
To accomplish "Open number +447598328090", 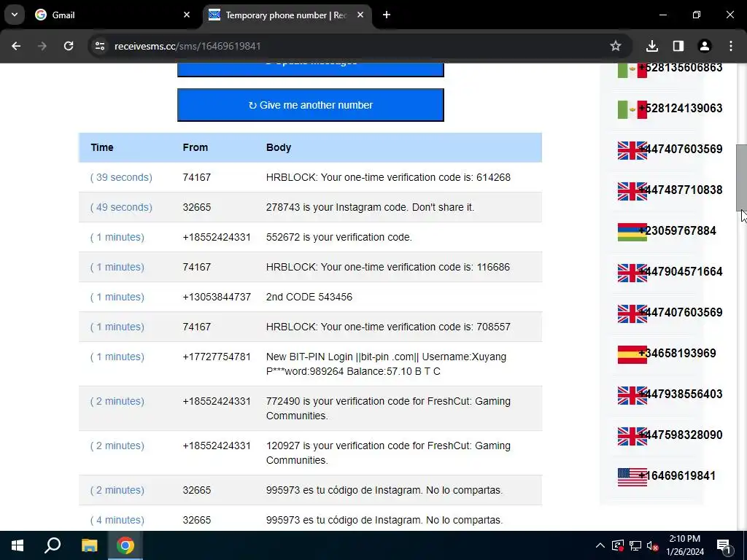I will (x=681, y=435).
